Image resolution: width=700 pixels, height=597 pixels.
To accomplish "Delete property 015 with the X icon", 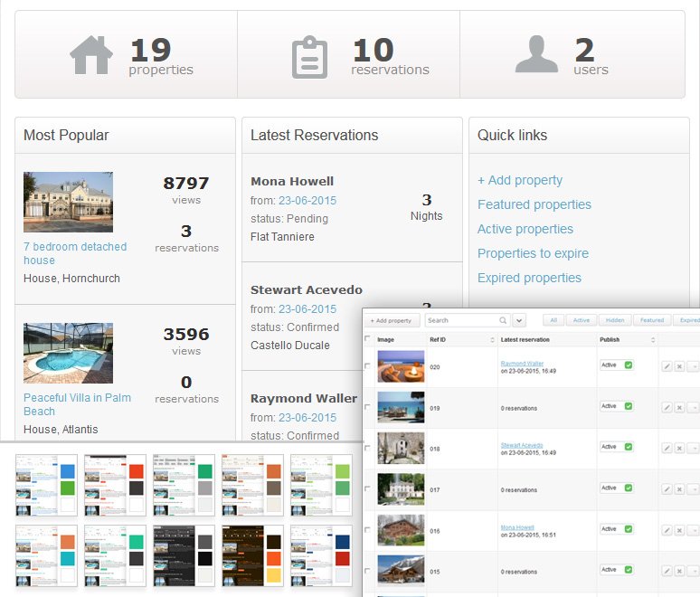I will [679, 571].
